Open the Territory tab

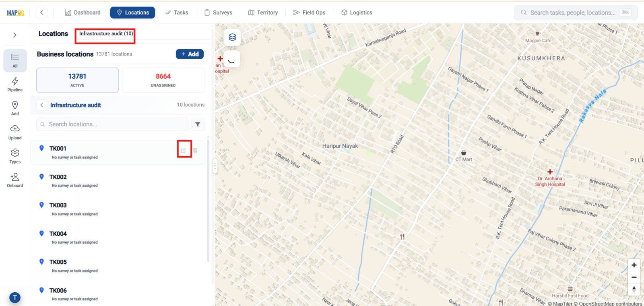click(263, 12)
